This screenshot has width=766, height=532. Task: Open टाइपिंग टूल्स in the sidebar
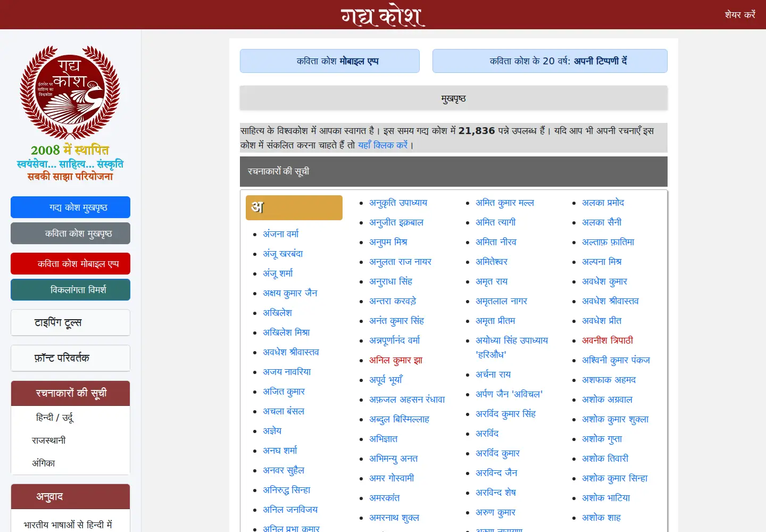pos(70,322)
